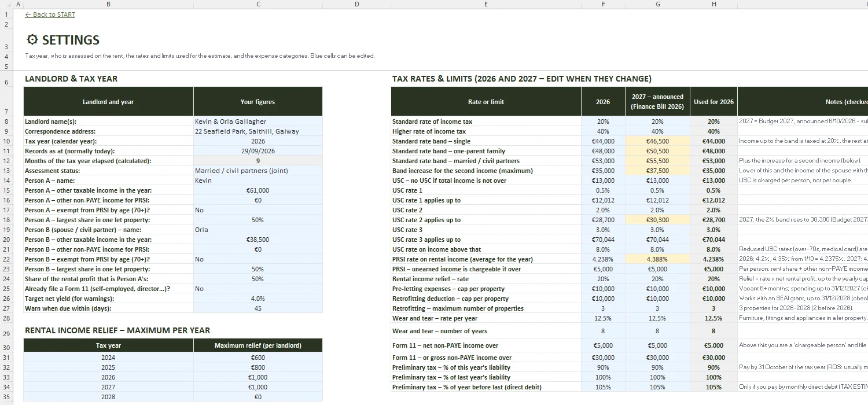Screen dimensions: 868x405
Task: Edit 2027 single band value €46,500
Action: coord(657,141)
